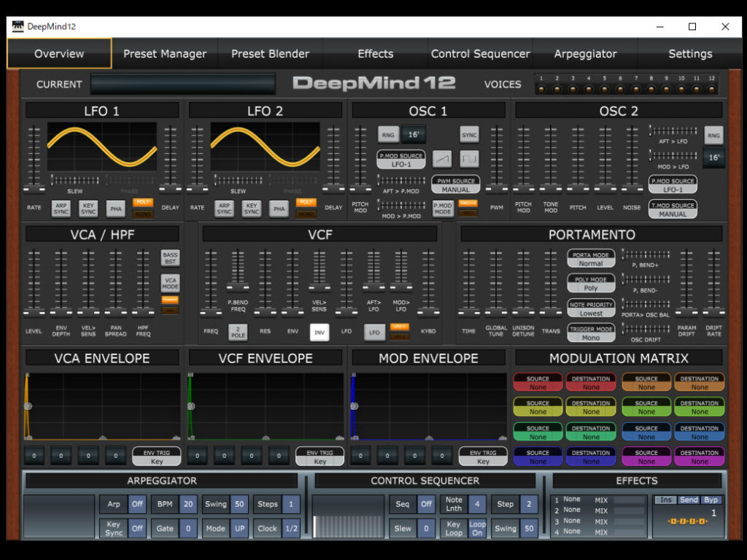Viewport: 747px width, 560px height.
Task: Select the sawtooth waveform button in OSC 1
Action: [x=442, y=159]
